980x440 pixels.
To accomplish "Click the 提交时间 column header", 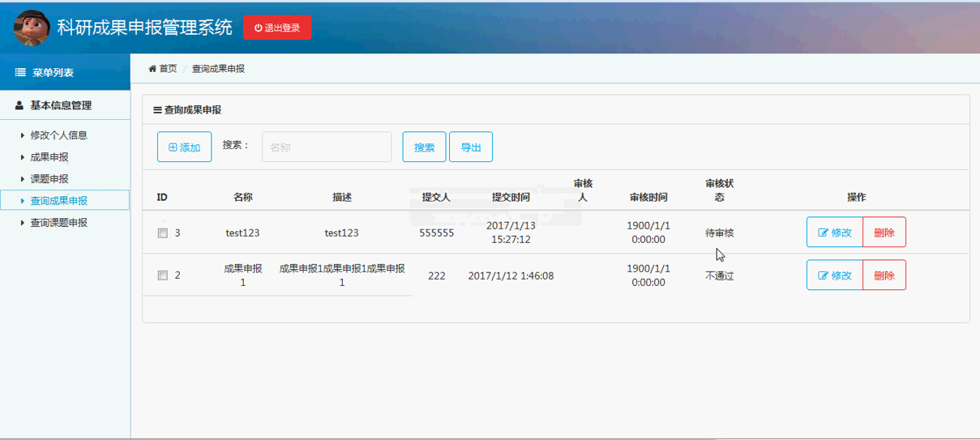I will [x=511, y=198].
